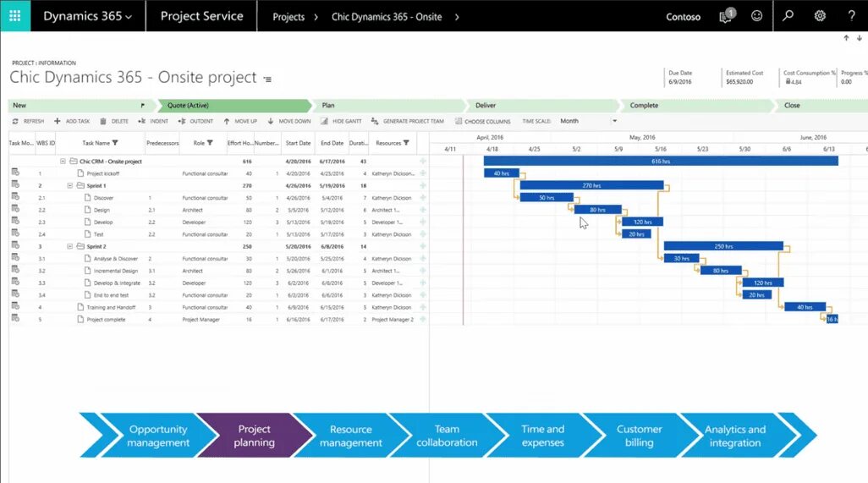Screen dimensions: 868x483
Task: Click Delete task button
Action: tap(114, 121)
